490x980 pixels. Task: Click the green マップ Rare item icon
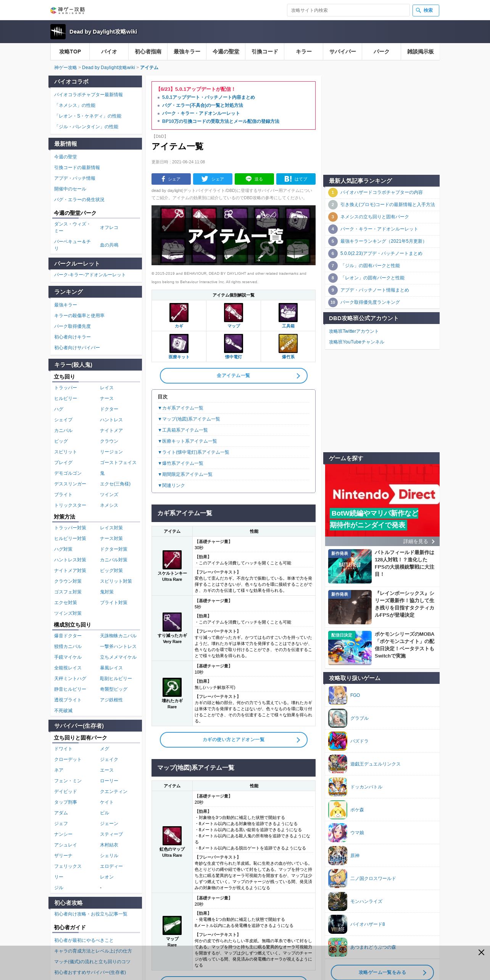pyautogui.click(x=172, y=925)
